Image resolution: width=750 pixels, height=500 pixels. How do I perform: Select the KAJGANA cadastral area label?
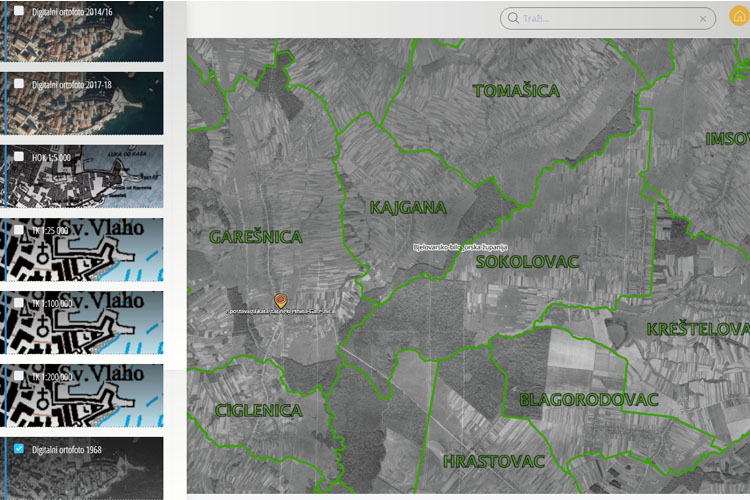click(408, 208)
